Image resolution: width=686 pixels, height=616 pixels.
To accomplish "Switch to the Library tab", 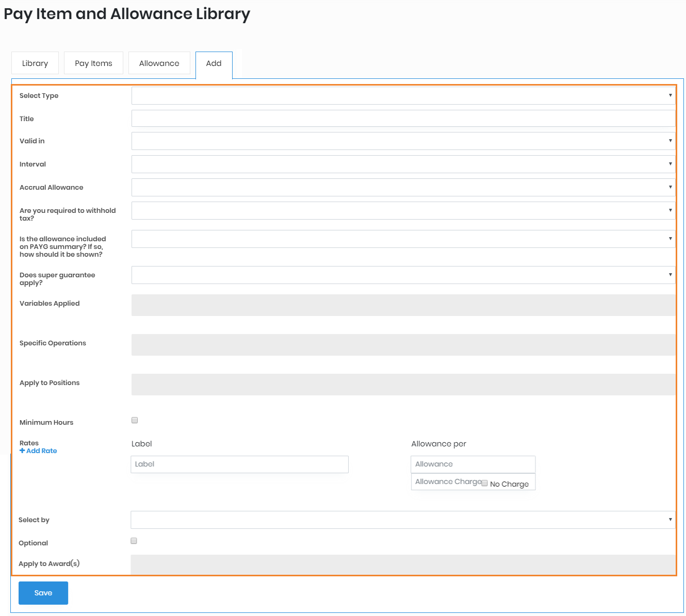I will coord(35,63).
